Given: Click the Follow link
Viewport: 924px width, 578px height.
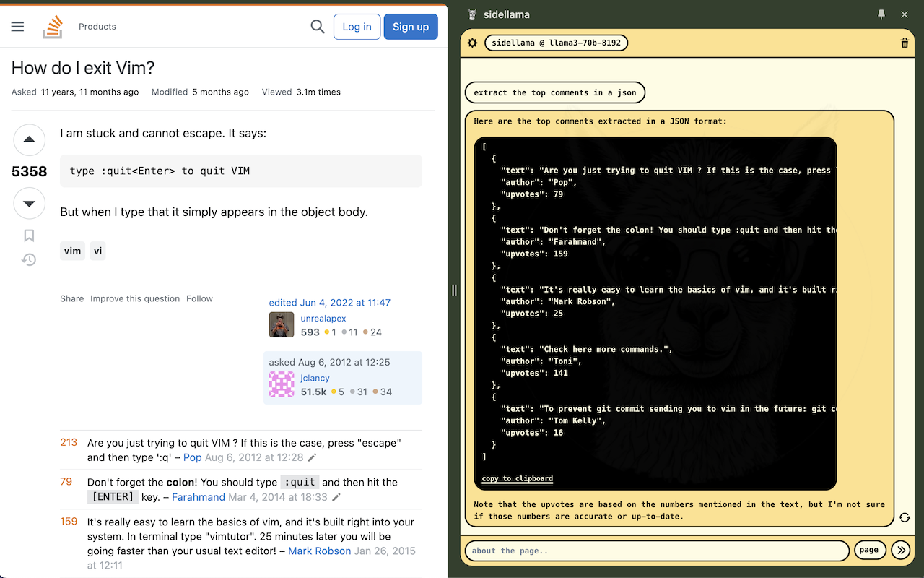Looking at the screenshot, I should 199,298.
